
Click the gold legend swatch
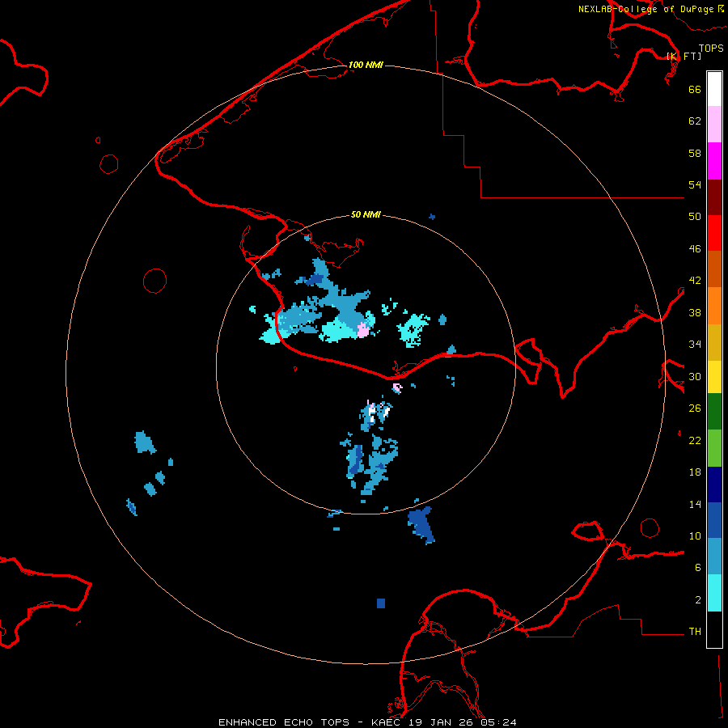(714, 342)
